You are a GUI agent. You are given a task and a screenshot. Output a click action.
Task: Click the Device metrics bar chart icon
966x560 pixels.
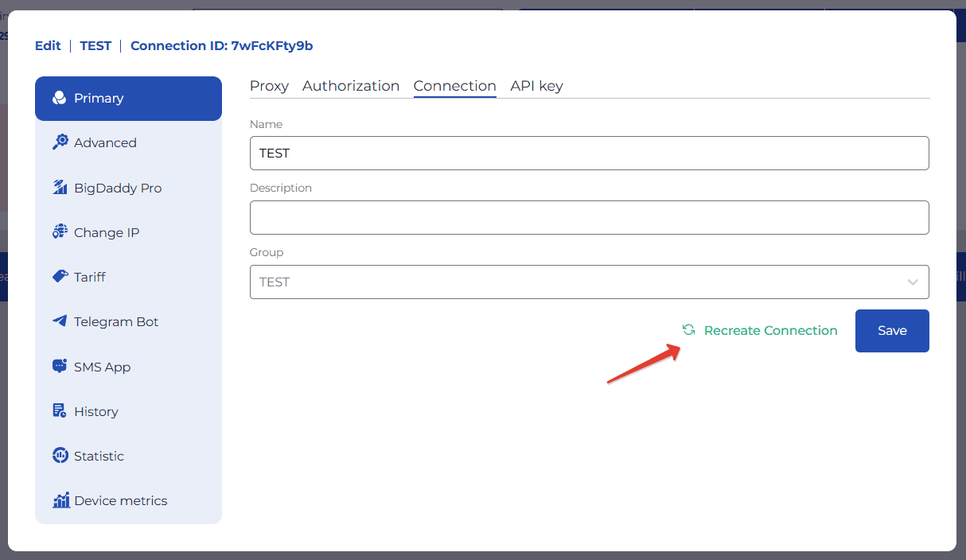click(60, 500)
